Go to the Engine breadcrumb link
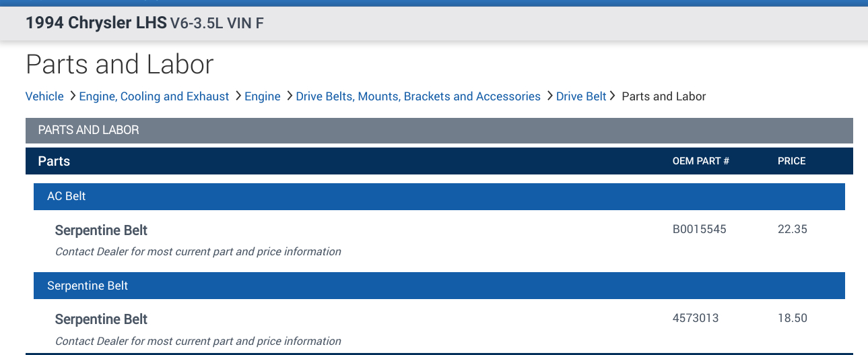The image size is (868, 355). tap(263, 96)
